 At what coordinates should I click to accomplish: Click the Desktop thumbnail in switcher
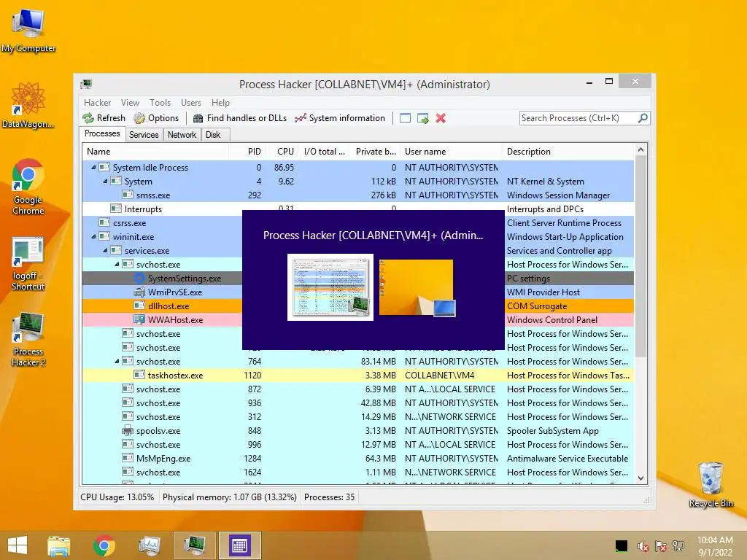click(417, 287)
